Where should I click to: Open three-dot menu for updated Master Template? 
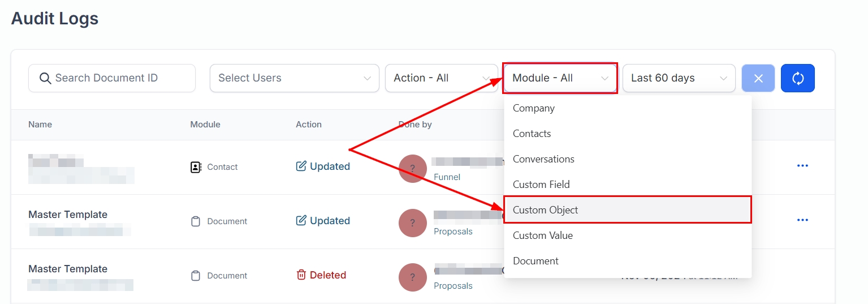(802, 220)
